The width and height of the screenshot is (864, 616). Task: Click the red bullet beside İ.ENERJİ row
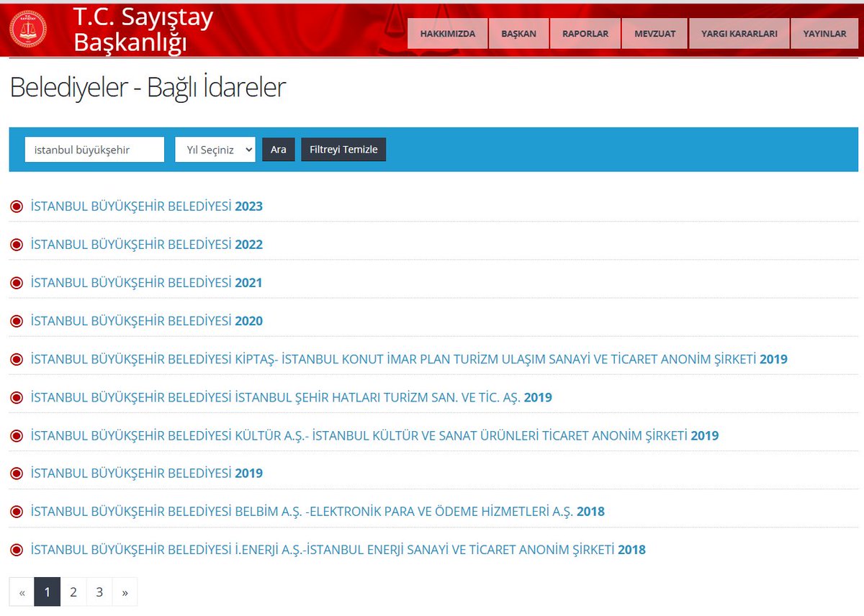click(x=17, y=550)
